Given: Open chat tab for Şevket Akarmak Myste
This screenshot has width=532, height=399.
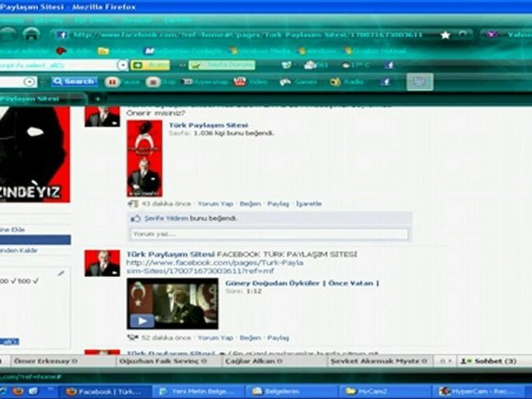Looking at the screenshot, I should 380,361.
